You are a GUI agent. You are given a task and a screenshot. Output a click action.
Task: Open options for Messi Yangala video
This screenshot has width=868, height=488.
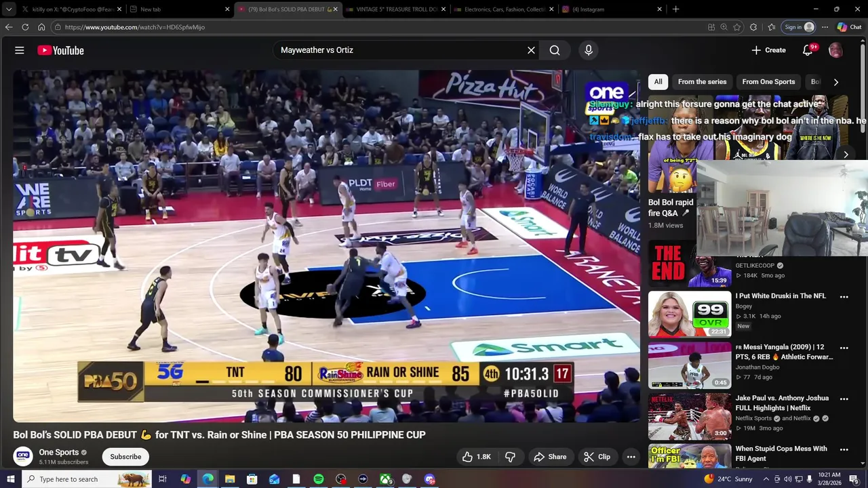coord(844,348)
